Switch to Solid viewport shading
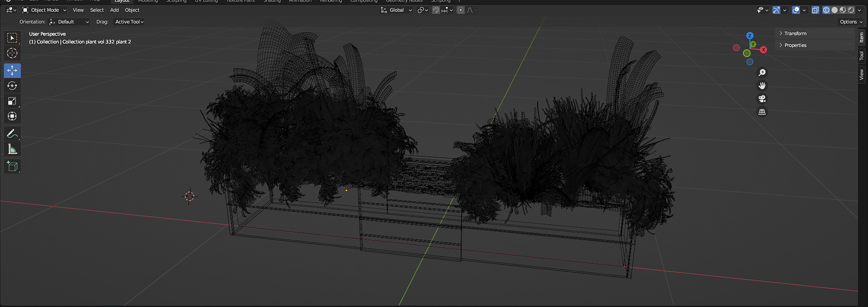This screenshot has height=307, width=868. click(x=835, y=10)
